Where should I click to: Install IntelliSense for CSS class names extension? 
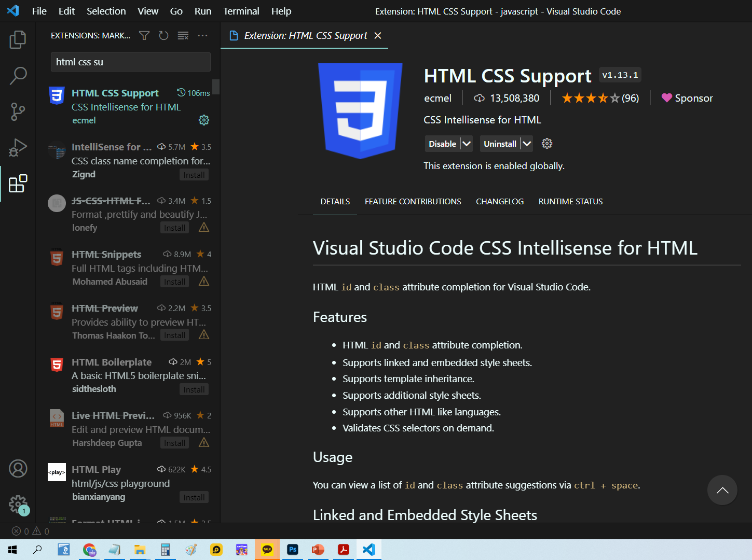pyautogui.click(x=194, y=175)
